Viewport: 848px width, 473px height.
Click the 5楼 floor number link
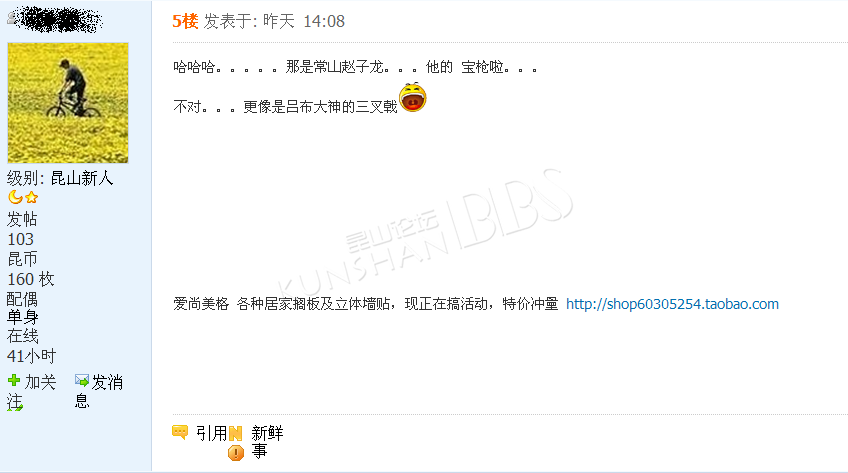click(185, 21)
